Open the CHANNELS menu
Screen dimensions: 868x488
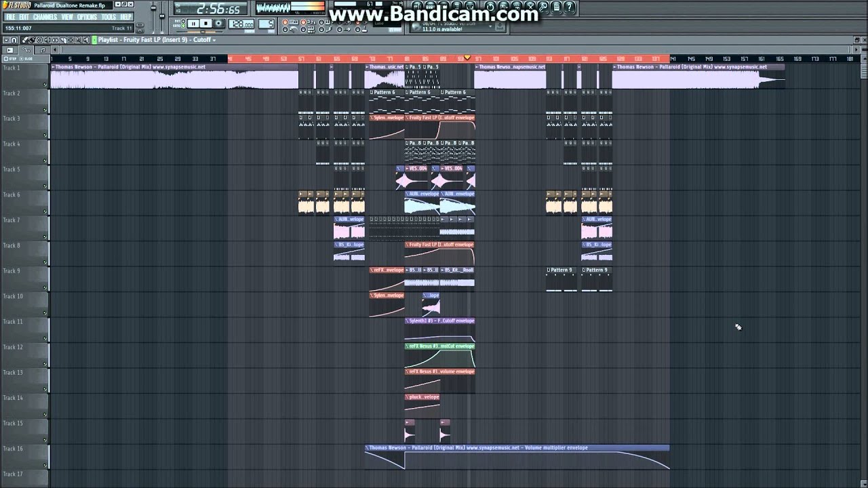pyautogui.click(x=45, y=17)
